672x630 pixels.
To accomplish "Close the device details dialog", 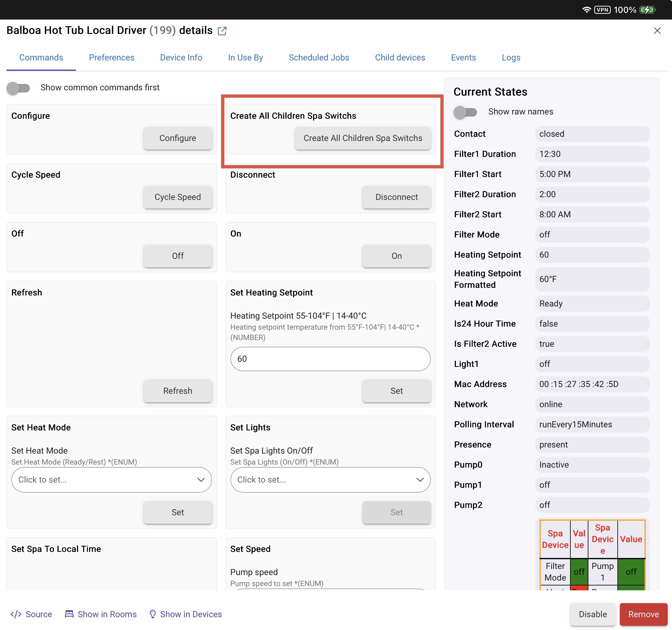I will (x=657, y=31).
